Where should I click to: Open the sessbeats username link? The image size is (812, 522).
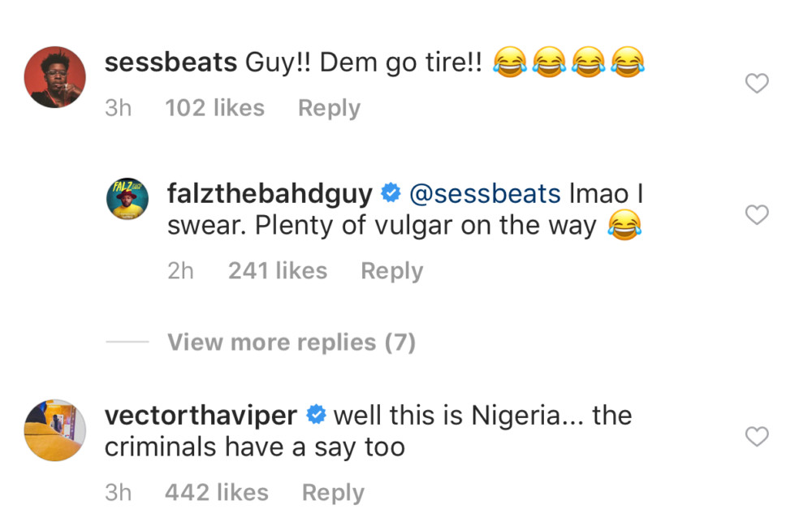(x=171, y=63)
